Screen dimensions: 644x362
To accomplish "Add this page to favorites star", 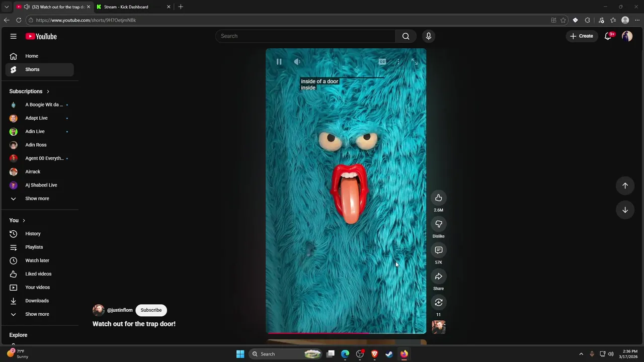I will 563,20.
